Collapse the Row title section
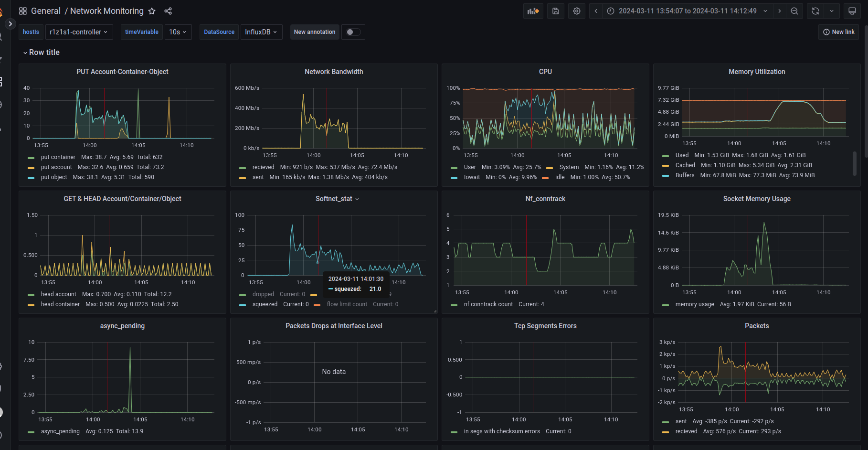 click(x=41, y=53)
